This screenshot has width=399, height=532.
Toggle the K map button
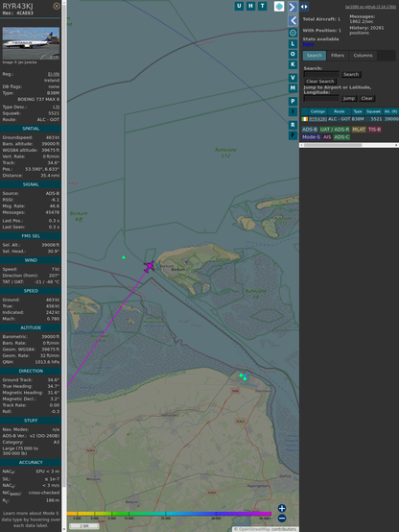pyautogui.click(x=293, y=64)
